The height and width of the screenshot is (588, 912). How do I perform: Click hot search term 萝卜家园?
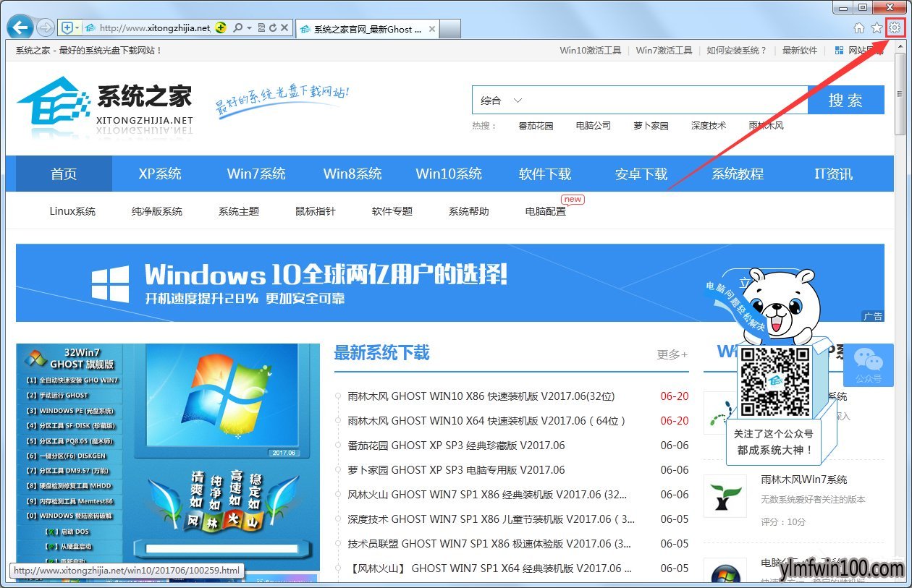(651, 125)
